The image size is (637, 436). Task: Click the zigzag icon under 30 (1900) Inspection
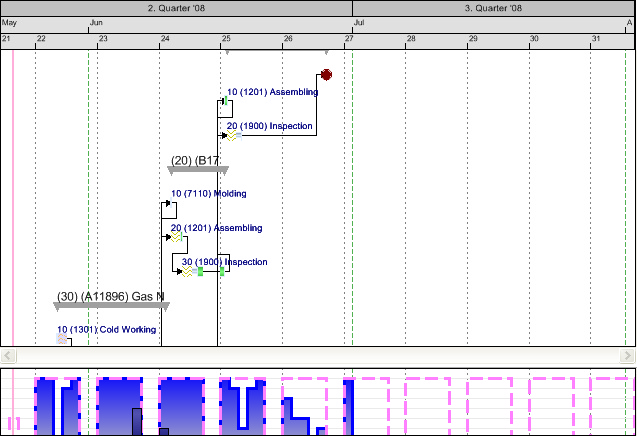click(x=186, y=271)
